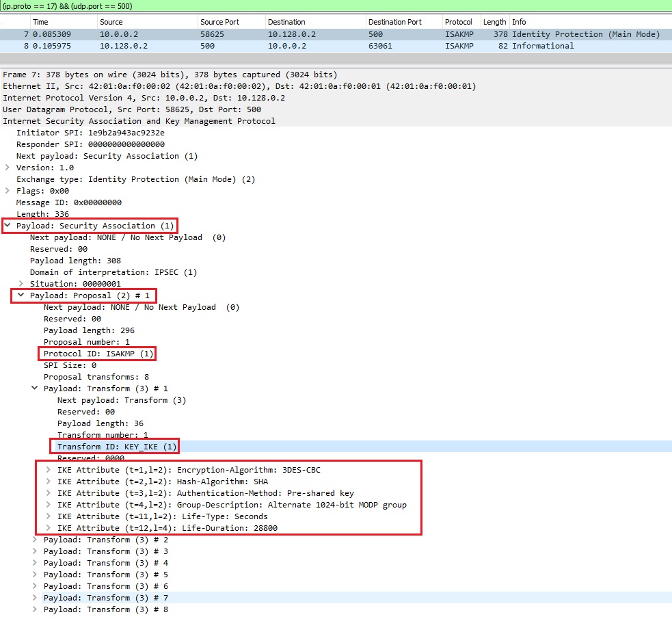The height and width of the screenshot is (619, 672).
Task: Expand Payload: Transform (3) # 7
Action: (x=35, y=598)
